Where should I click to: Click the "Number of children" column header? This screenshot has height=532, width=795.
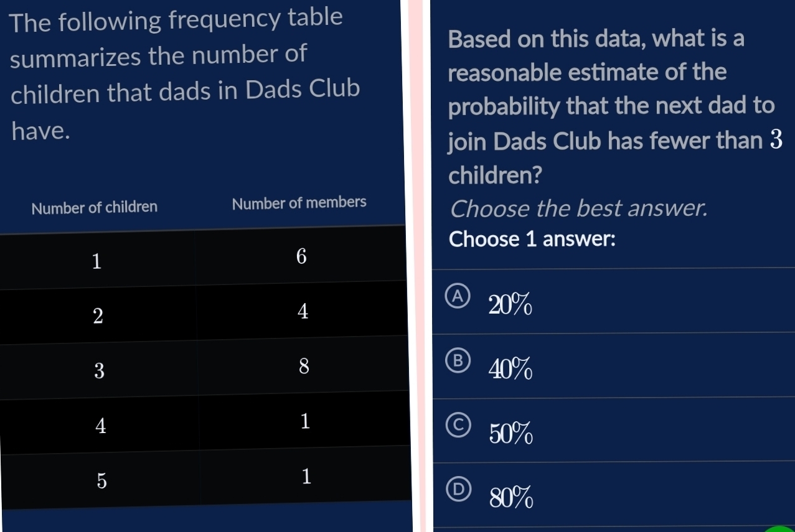95,207
